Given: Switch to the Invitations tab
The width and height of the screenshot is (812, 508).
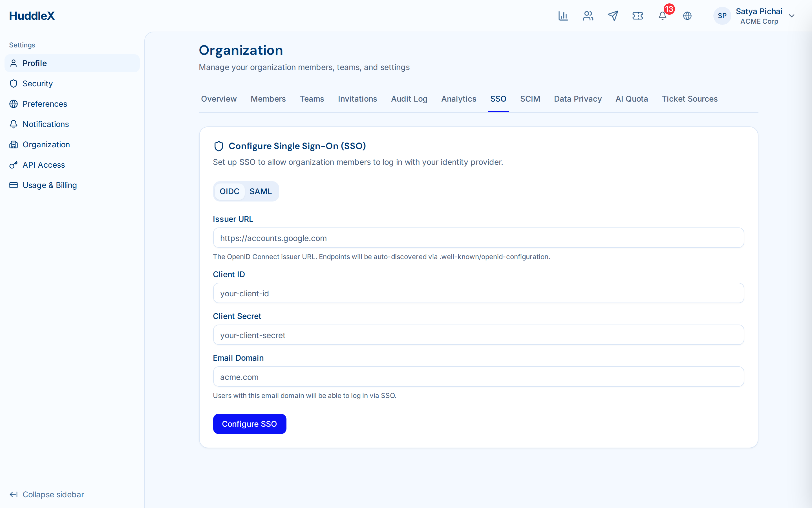Looking at the screenshot, I should coord(357,99).
